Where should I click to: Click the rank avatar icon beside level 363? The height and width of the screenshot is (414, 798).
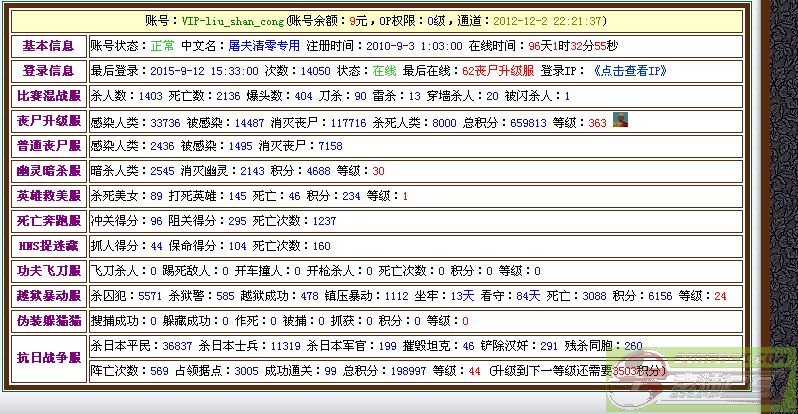(620, 121)
